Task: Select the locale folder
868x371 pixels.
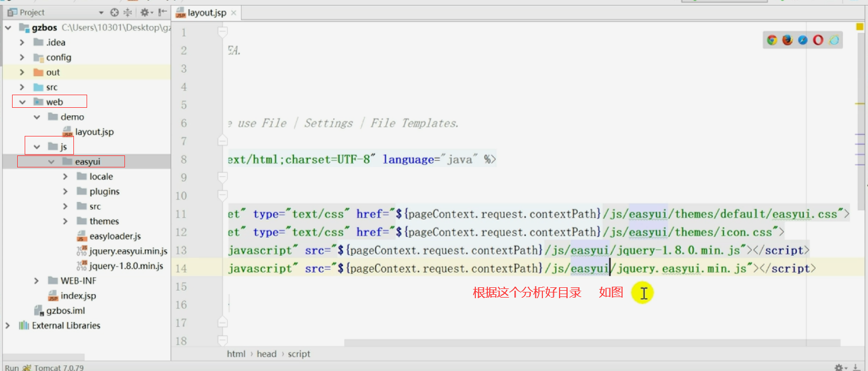Action: [x=95, y=177]
